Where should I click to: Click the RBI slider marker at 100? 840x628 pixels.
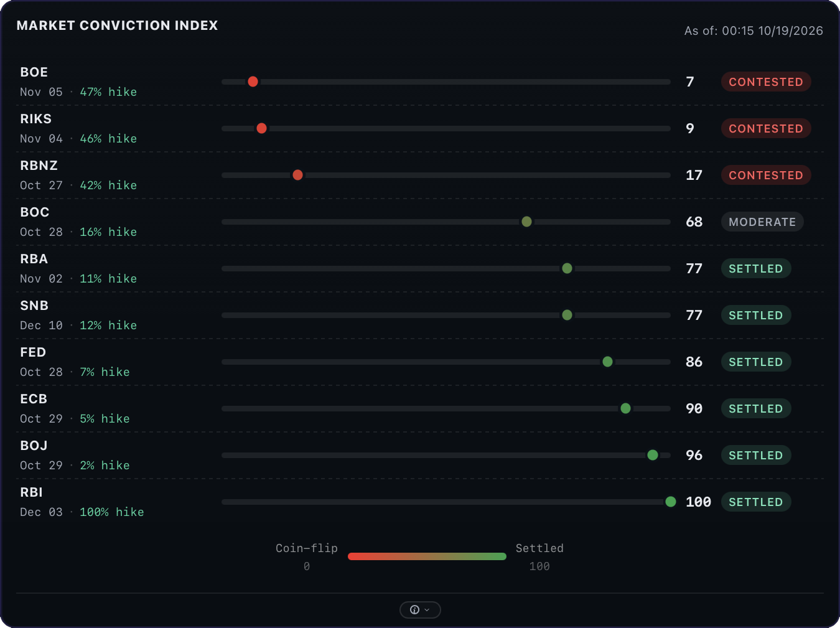pos(671,502)
